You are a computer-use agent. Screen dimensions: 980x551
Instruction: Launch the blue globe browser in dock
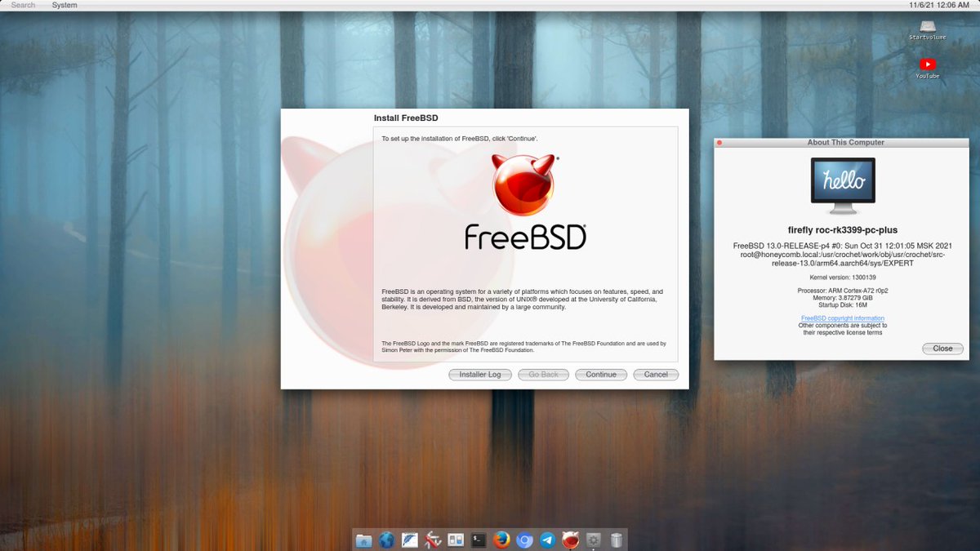[x=387, y=540]
